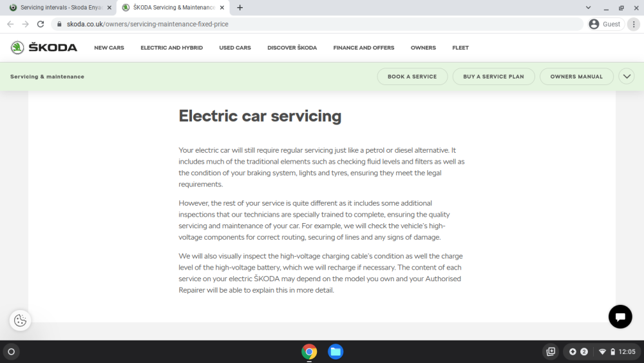Image resolution: width=644 pixels, height=363 pixels.
Task: Open the tab search dropdown arrow
Action: [588, 7]
